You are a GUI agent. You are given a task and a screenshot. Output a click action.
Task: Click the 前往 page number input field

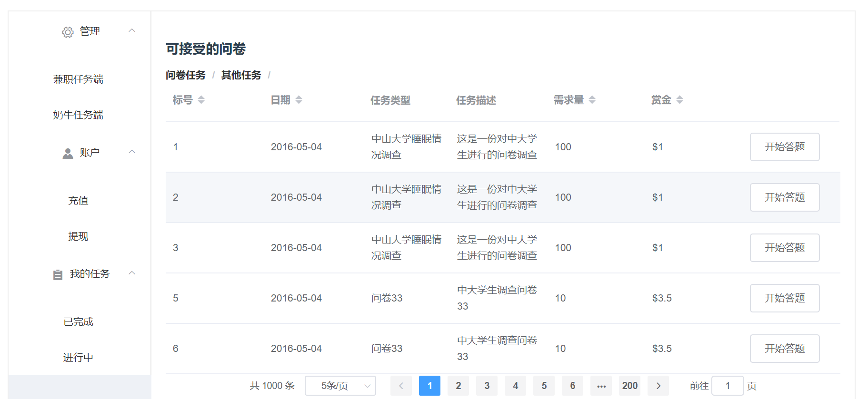(x=728, y=386)
